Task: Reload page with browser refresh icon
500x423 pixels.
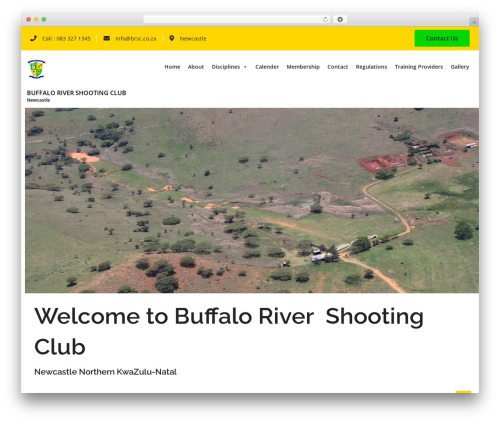Action: click(325, 19)
